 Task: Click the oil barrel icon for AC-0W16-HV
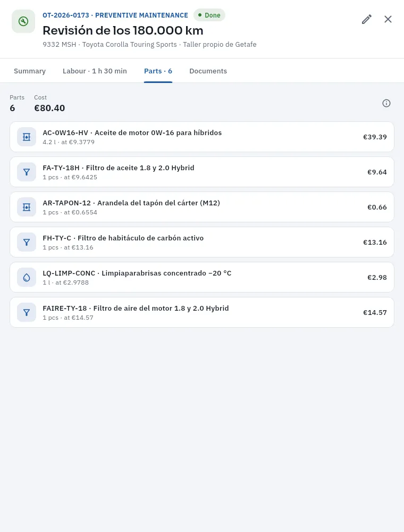27,137
